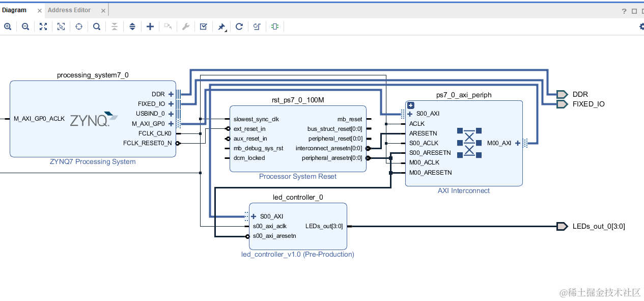
Task: Select the rst_ps7_0_100M block title
Action: [x=298, y=100]
